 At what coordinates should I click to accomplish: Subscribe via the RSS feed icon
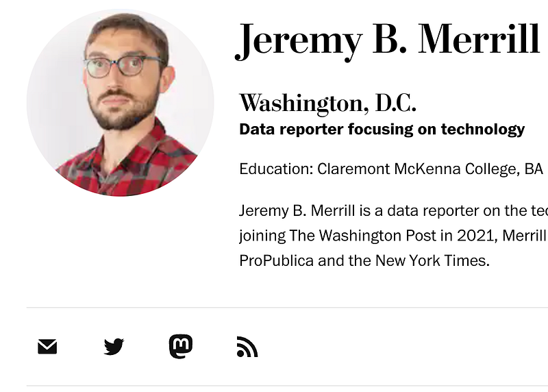tap(247, 347)
